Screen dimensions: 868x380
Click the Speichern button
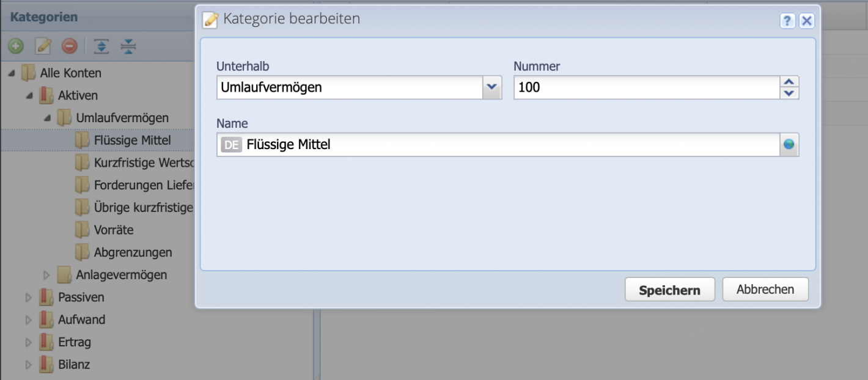[669, 289]
